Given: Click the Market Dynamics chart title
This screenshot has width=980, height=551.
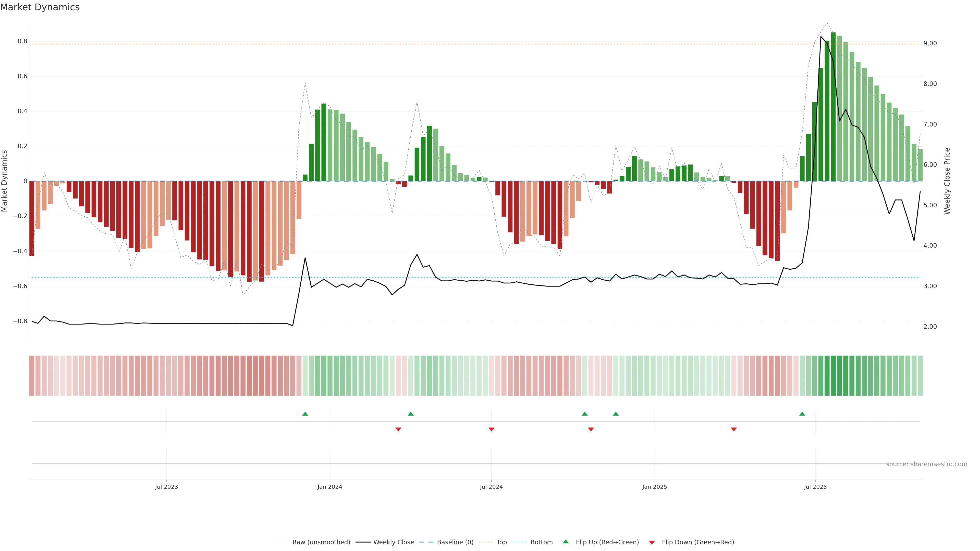Looking at the screenshot, I should (40, 7).
